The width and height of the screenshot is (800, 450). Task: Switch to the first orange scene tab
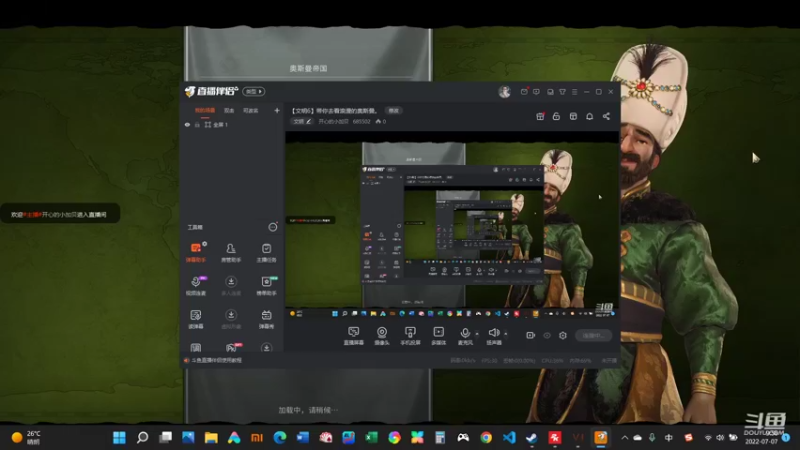[x=205, y=110]
